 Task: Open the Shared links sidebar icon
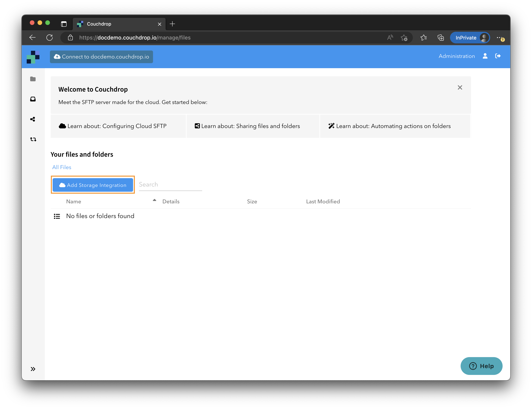(x=33, y=119)
